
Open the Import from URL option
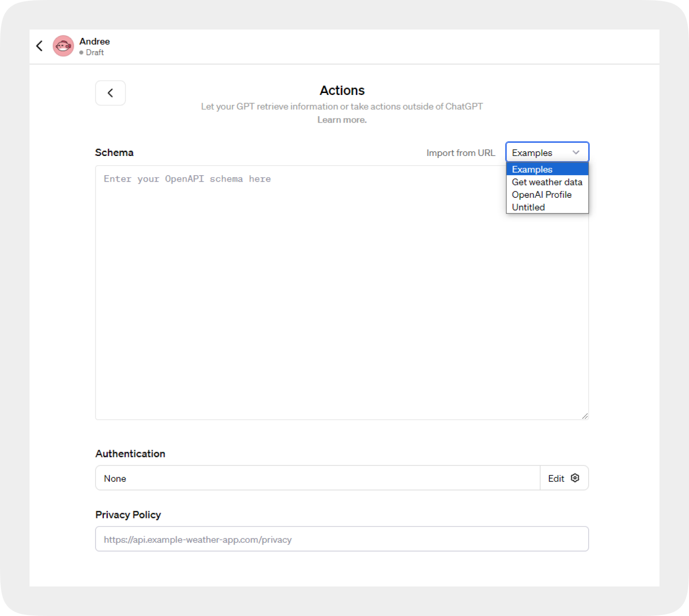pyautogui.click(x=461, y=153)
